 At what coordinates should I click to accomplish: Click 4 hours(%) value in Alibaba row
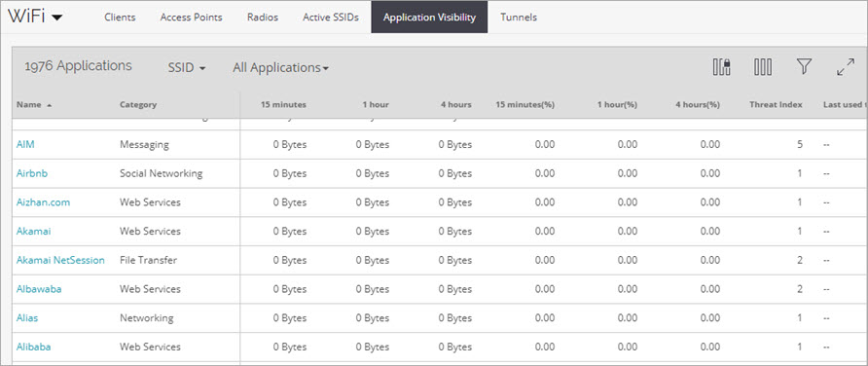pos(710,347)
